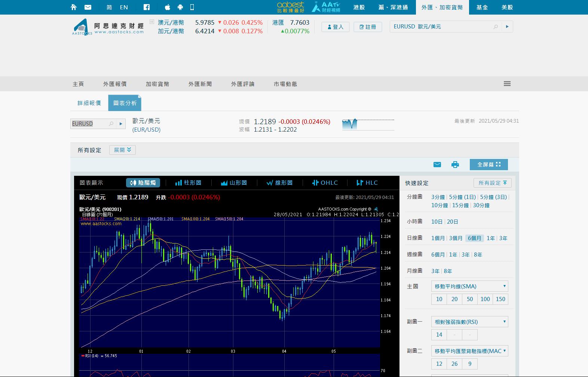Click the printer icon above chart

(x=455, y=165)
